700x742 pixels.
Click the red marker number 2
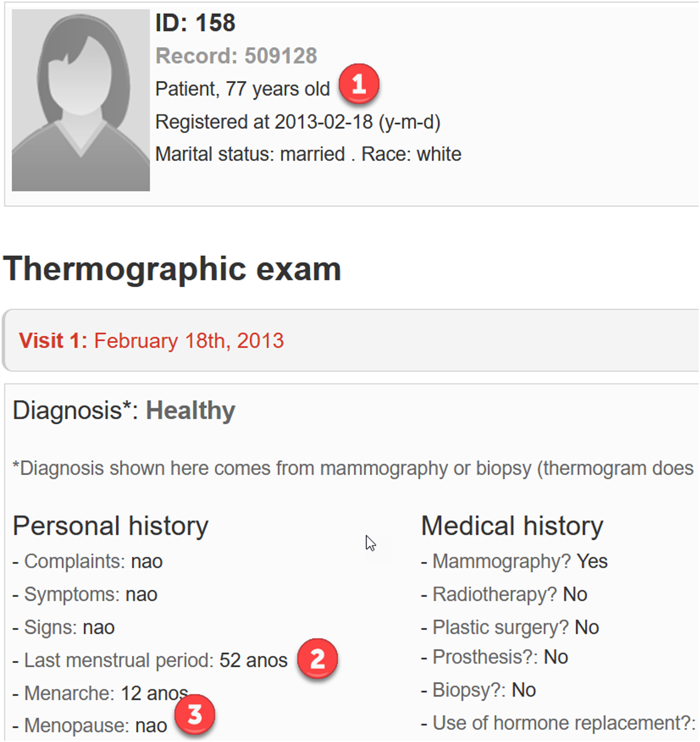pos(317,659)
